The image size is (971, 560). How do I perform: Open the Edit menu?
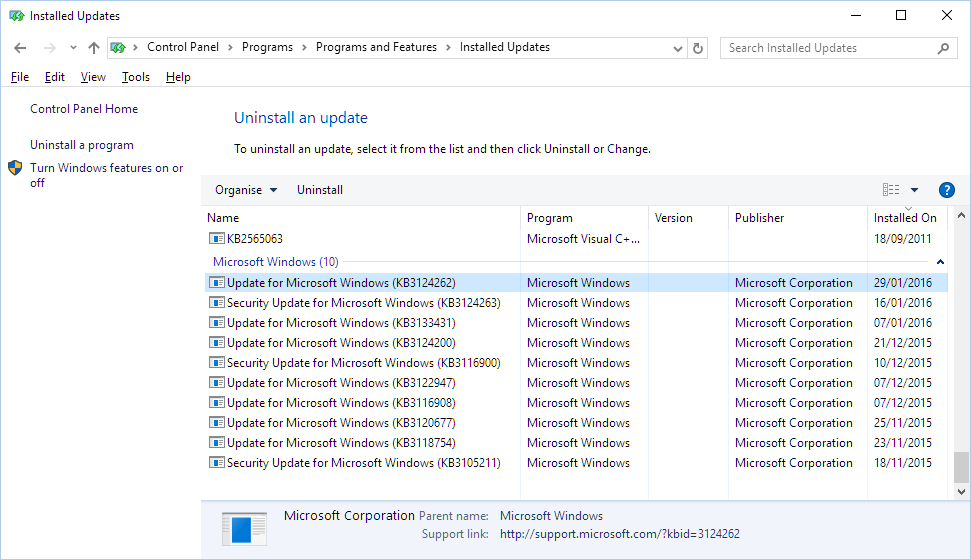[54, 77]
